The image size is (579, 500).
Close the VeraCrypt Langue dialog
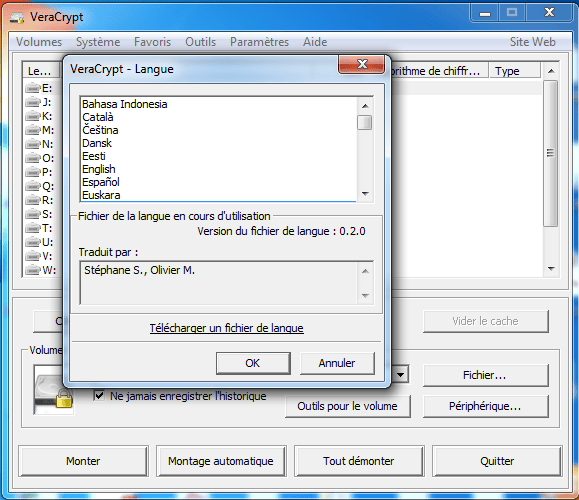[x=362, y=65]
